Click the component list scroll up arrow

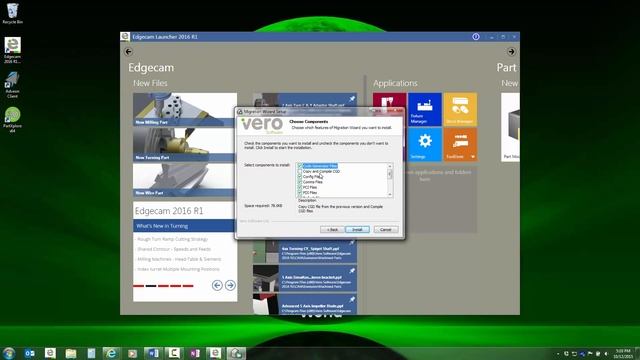(x=390, y=166)
